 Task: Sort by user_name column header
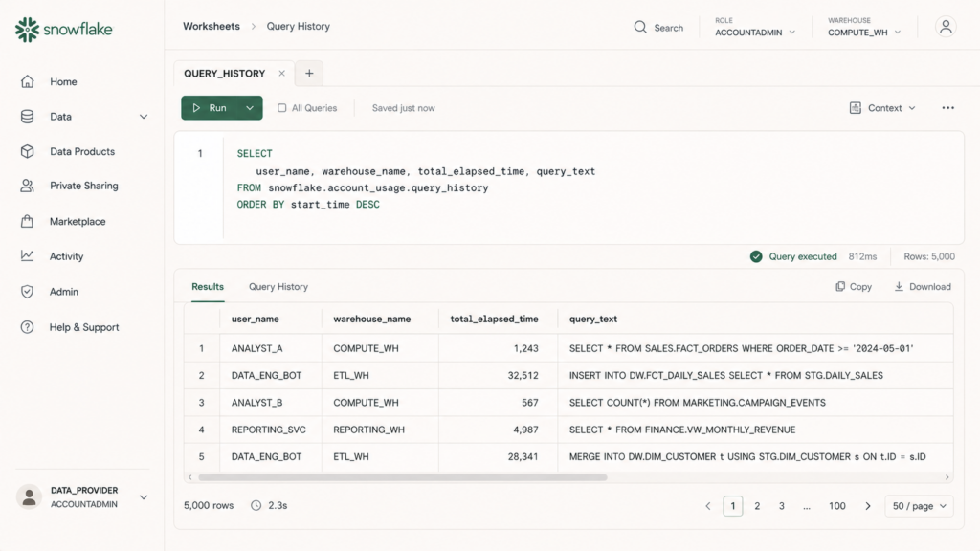(255, 319)
